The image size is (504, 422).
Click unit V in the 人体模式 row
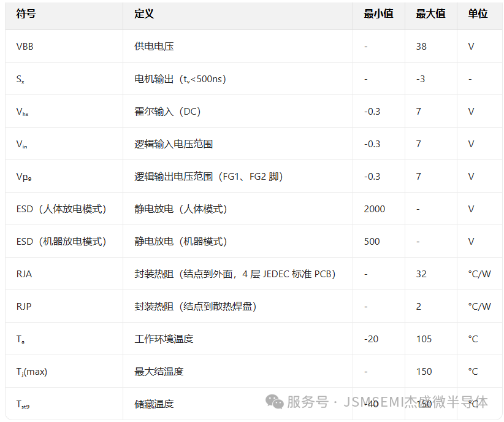pos(471,209)
